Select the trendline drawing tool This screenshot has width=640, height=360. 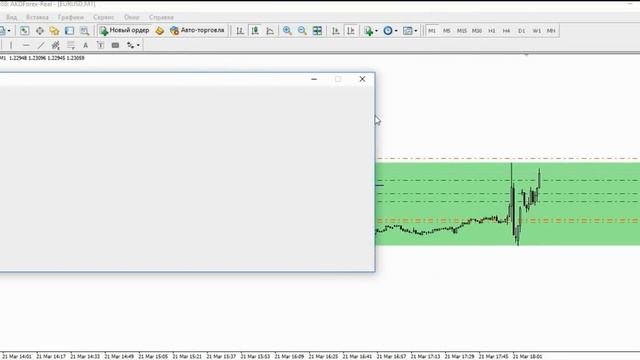[x=41, y=45]
